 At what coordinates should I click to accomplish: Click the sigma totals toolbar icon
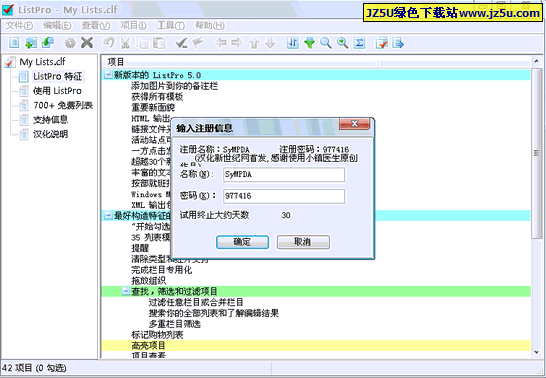359,43
